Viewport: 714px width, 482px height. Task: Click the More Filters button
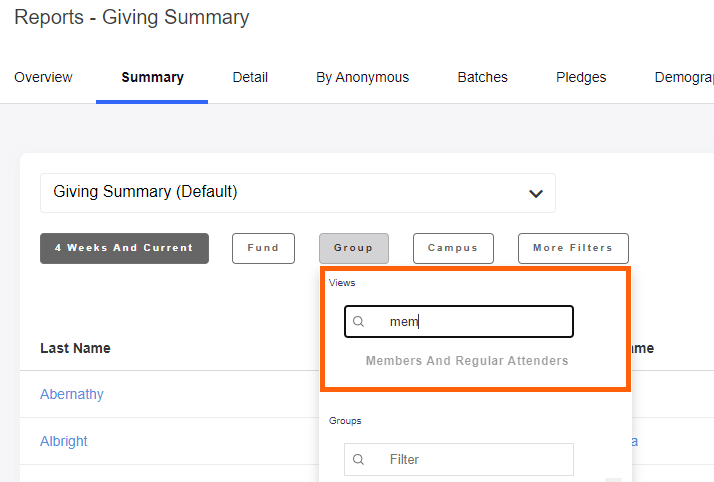coord(572,248)
